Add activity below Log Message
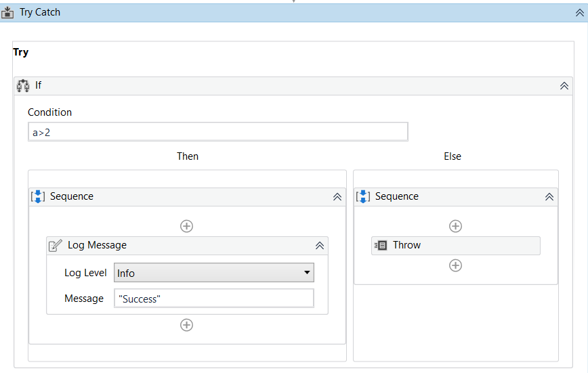Screen dimensions: 588x373 (186, 325)
